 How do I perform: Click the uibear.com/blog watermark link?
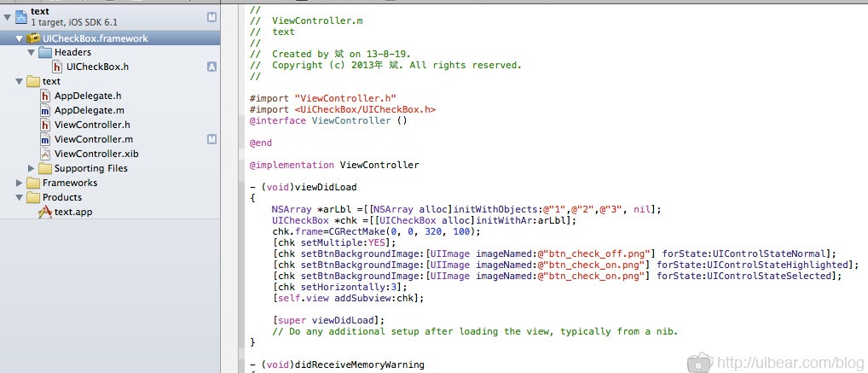coord(790,362)
